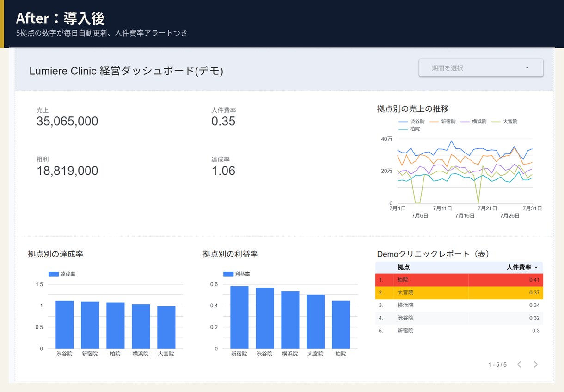Click the Demoクリニックレポート（表） table title
Image resolution: width=564 pixels, height=392 pixels.
[x=433, y=254]
